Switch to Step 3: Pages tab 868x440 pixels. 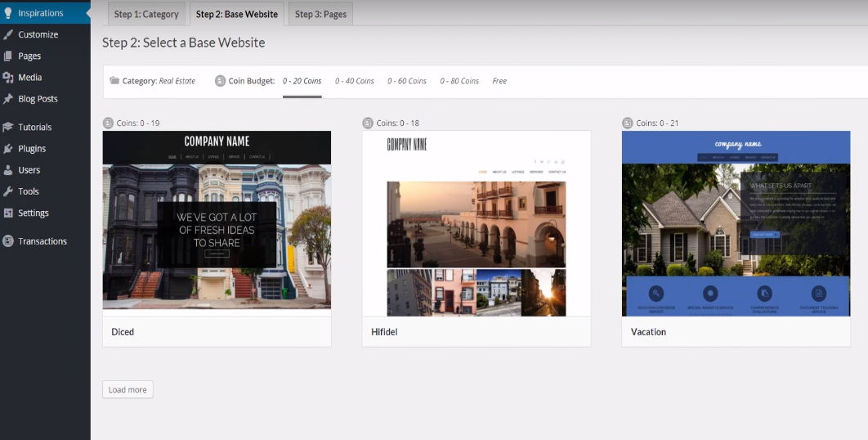(320, 14)
